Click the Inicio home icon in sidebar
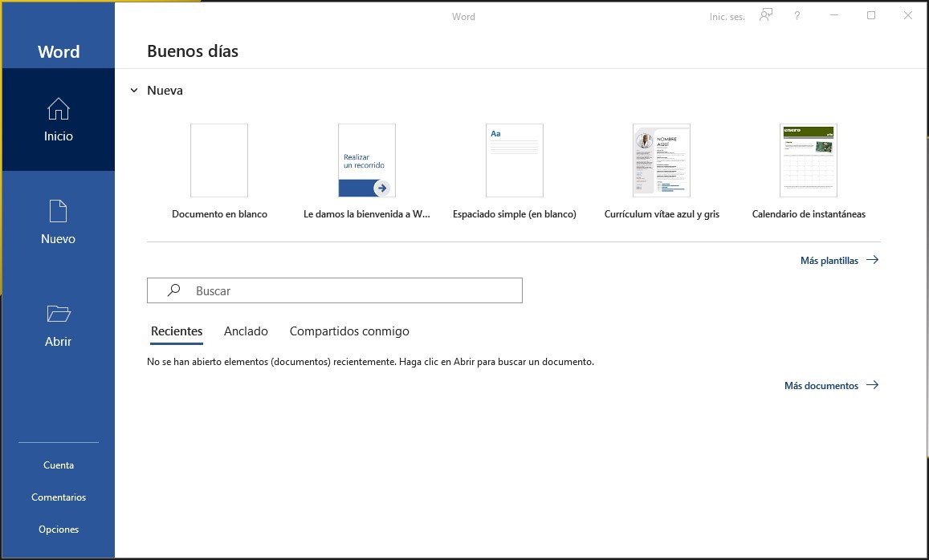The image size is (929, 560). tap(58, 109)
